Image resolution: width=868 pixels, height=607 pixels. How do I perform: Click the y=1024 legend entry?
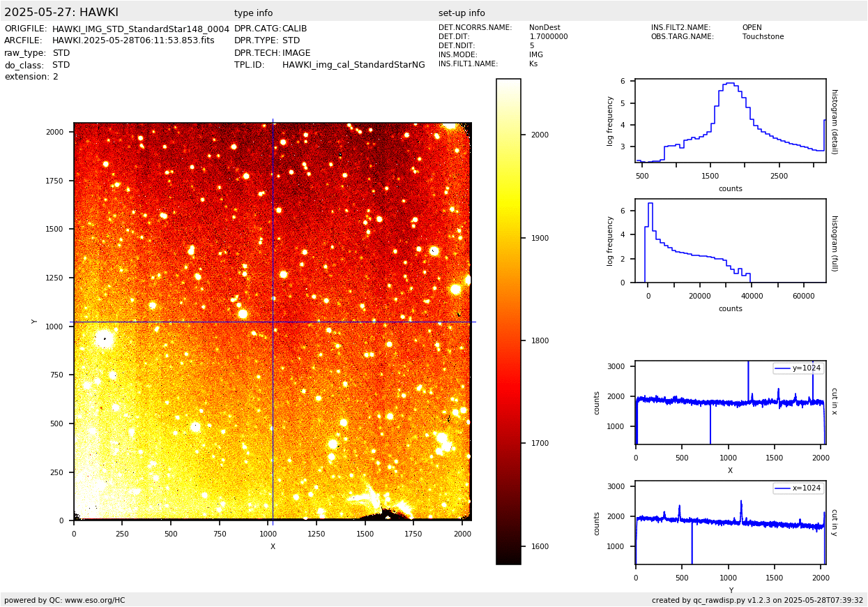click(798, 368)
